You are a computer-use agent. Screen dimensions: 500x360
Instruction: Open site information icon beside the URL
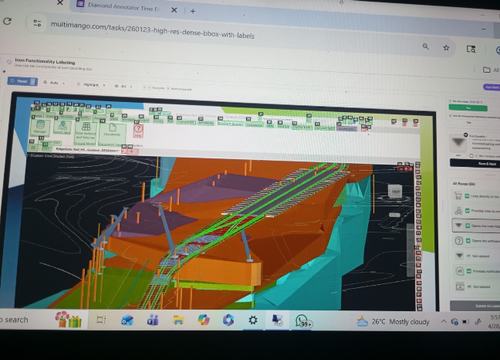[x=37, y=23]
